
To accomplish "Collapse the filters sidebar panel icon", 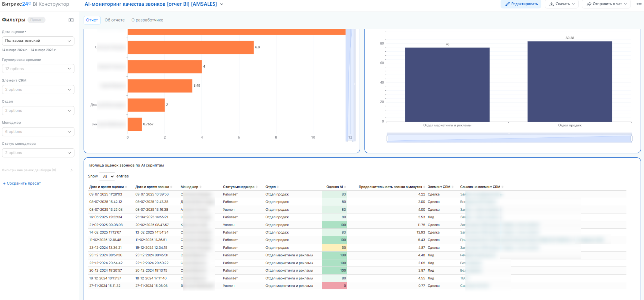I will (x=71, y=20).
